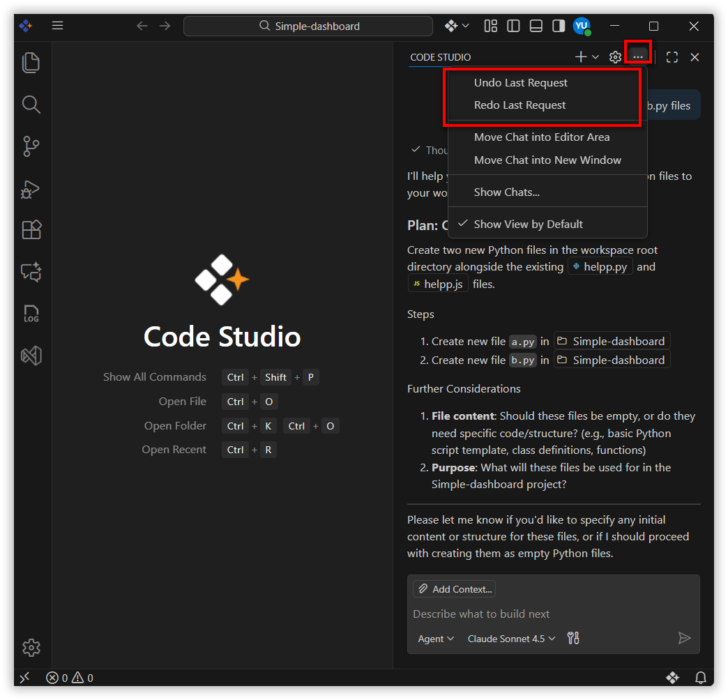Select Undo Last Request menu item
The image size is (728, 700).
click(520, 83)
